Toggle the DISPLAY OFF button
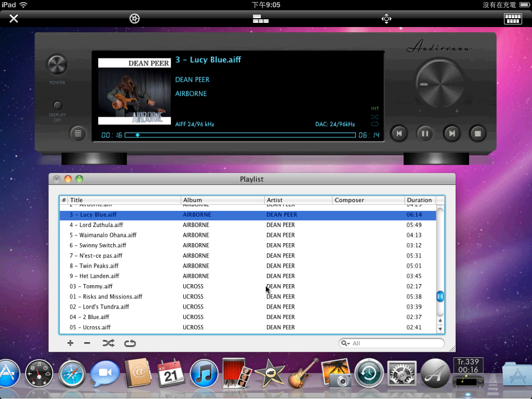This screenshot has width=532, height=399. 57,105
